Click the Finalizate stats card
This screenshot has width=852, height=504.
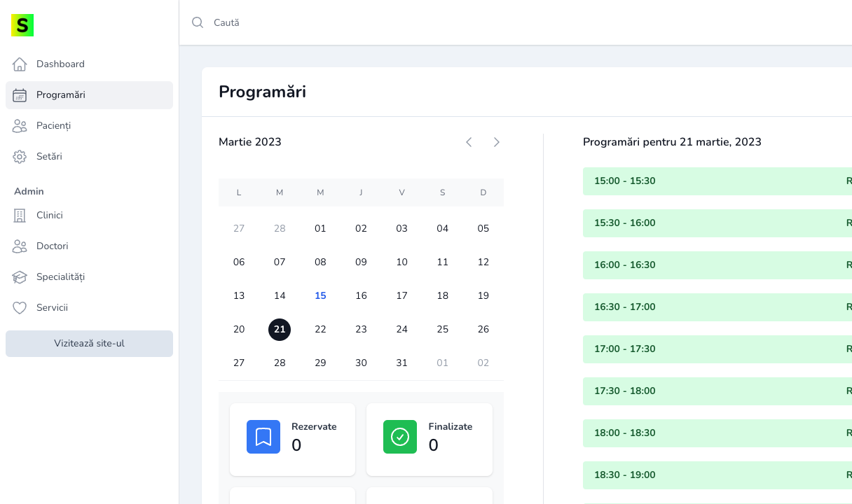pyautogui.click(x=430, y=440)
